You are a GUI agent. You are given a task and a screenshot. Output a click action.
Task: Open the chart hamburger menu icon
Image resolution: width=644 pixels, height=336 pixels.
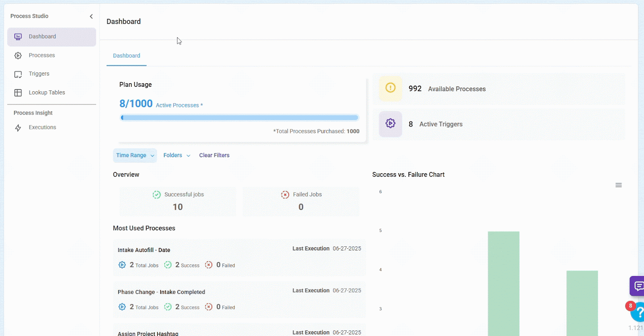click(x=618, y=185)
